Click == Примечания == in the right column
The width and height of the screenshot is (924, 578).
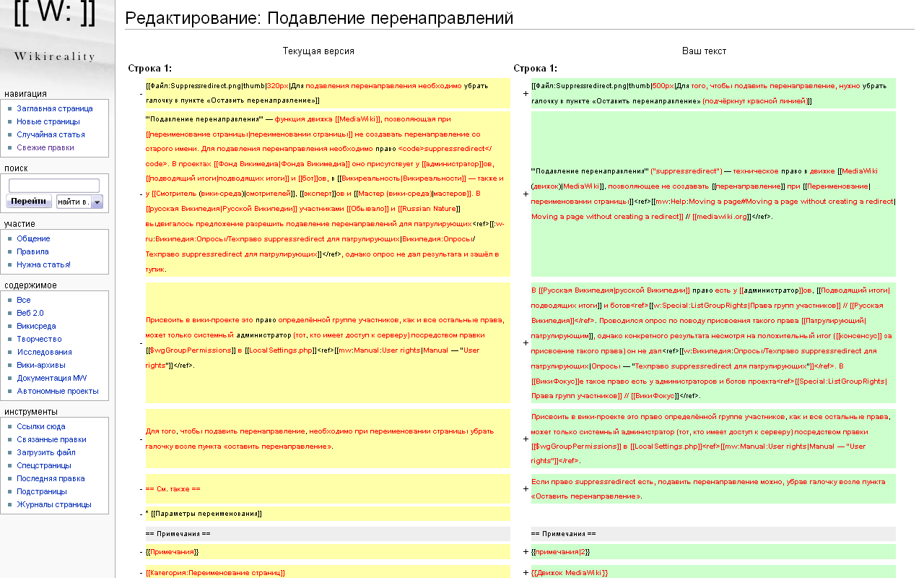tap(713, 534)
